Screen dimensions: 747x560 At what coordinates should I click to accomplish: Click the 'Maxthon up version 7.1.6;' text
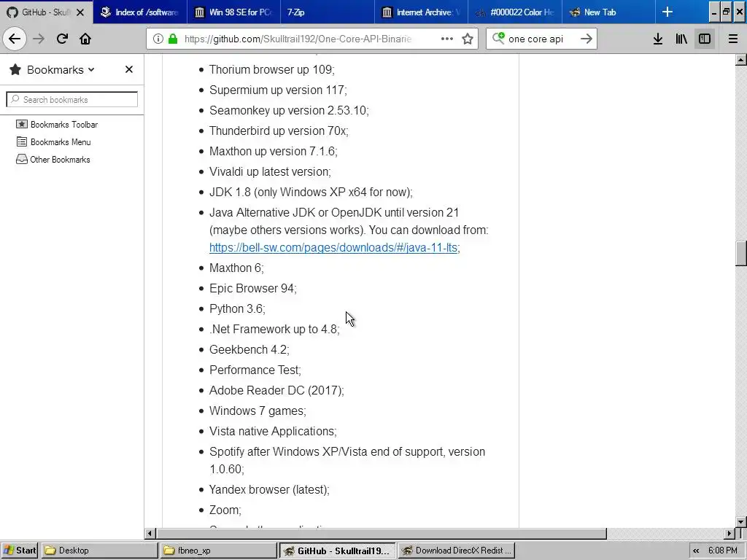tap(273, 152)
